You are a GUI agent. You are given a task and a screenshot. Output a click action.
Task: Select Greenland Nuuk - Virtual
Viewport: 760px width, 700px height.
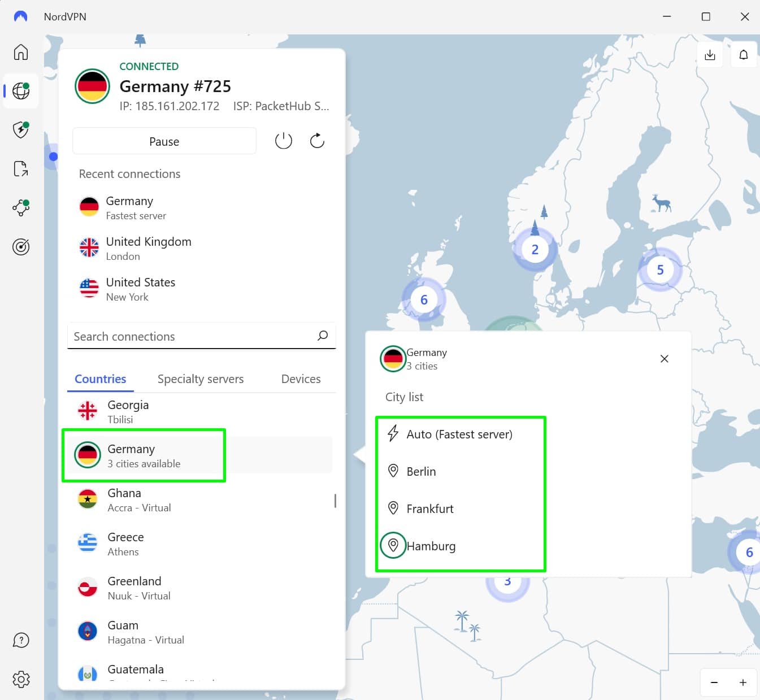201,588
